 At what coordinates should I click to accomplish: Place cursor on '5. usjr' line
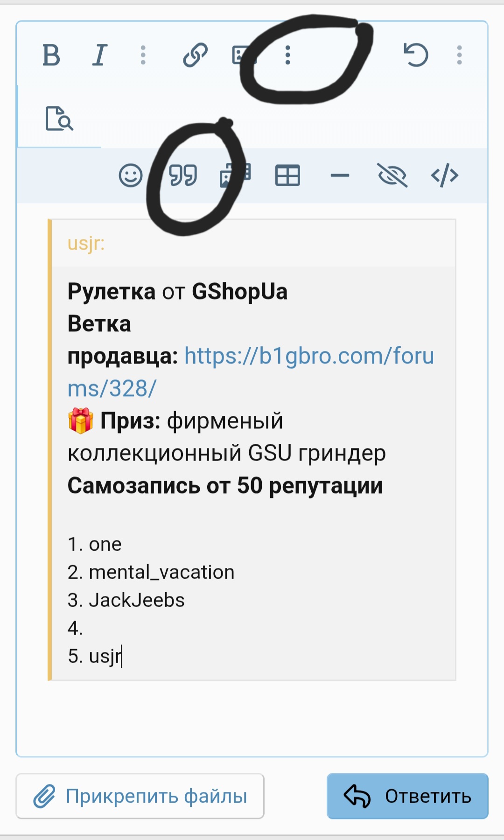95,656
